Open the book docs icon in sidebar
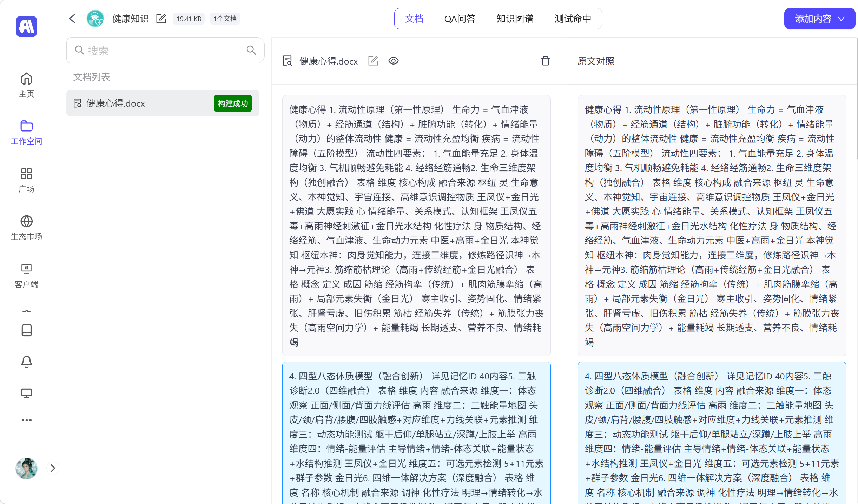 click(26, 330)
